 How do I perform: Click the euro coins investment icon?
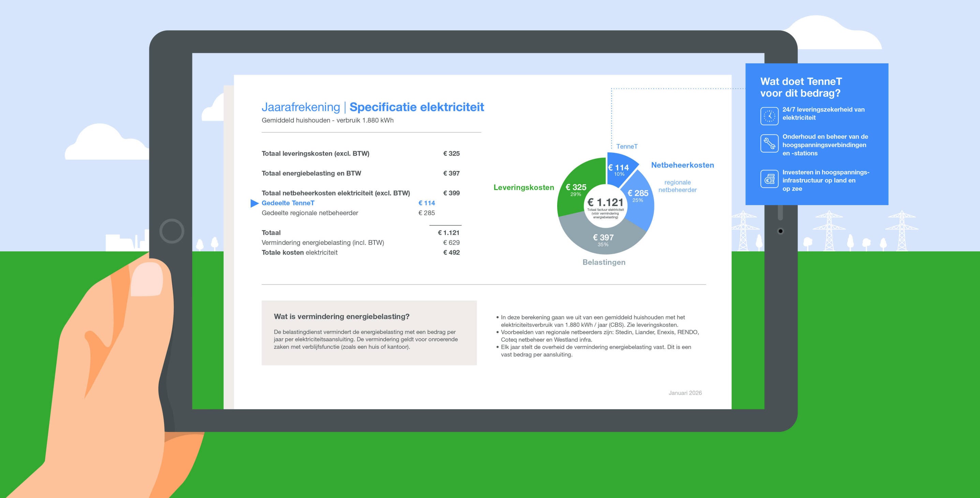pyautogui.click(x=769, y=179)
